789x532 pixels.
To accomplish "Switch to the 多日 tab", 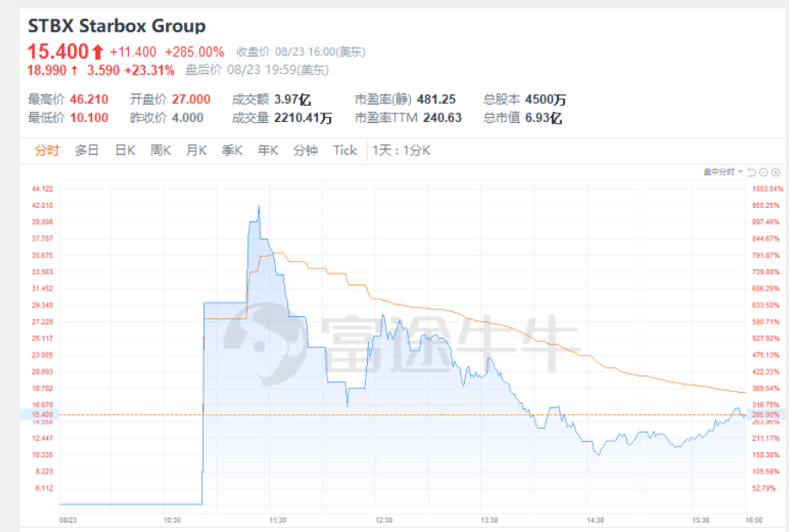I will pos(87,150).
